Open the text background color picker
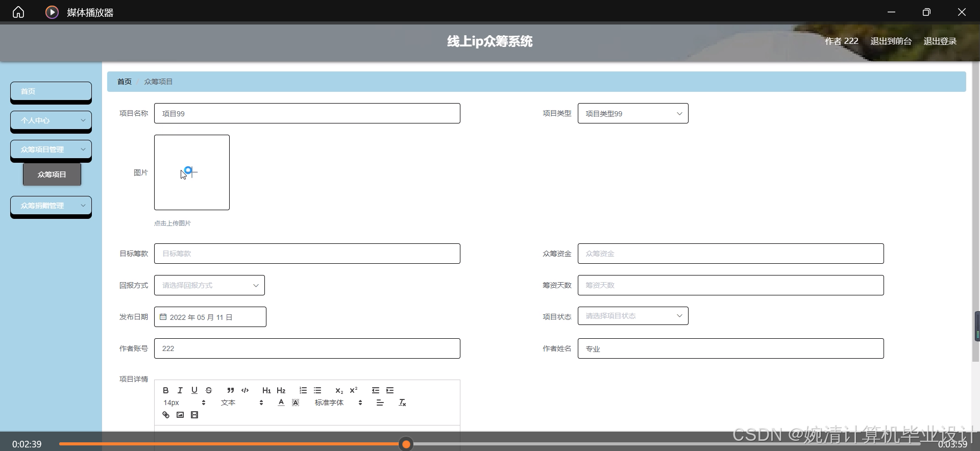Image resolution: width=980 pixels, height=451 pixels. (x=296, y=403)
